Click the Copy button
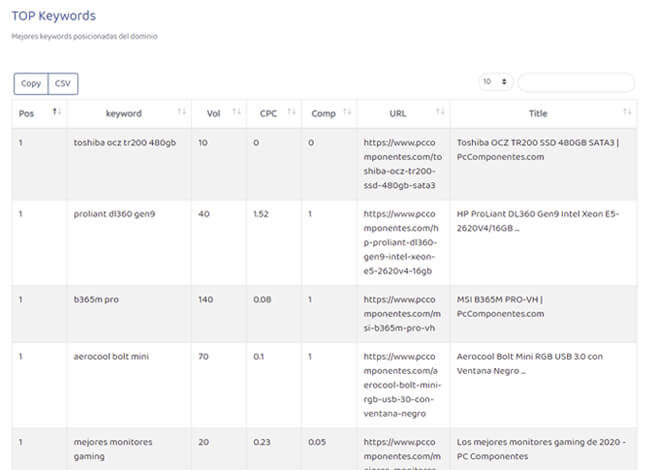This screenshot has width=650, height=470. click(31, 84)
